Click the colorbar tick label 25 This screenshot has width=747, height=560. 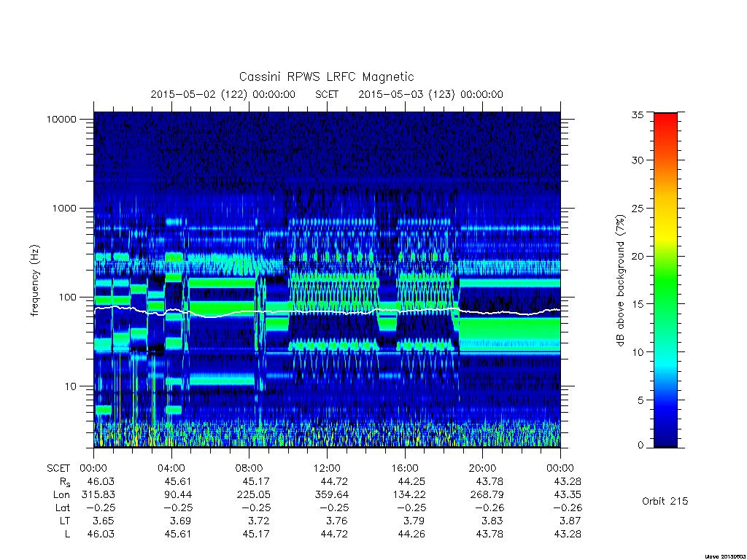click(638, 208)
